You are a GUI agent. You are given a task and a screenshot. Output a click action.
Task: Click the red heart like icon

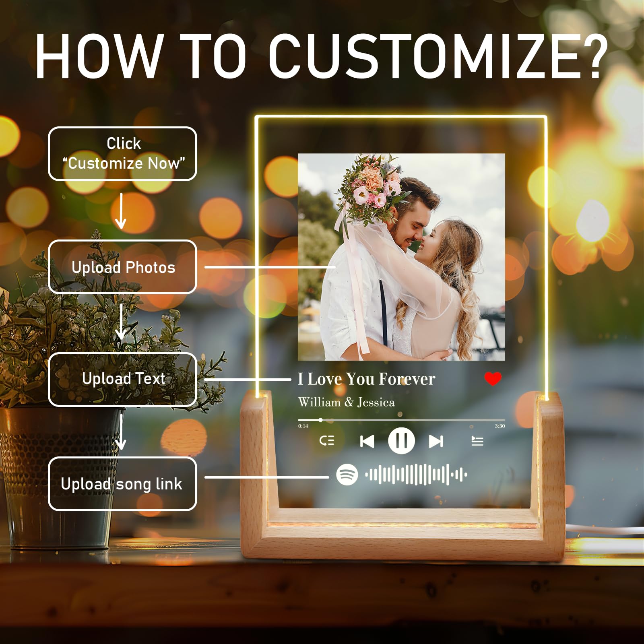click(x=493, y=379)
